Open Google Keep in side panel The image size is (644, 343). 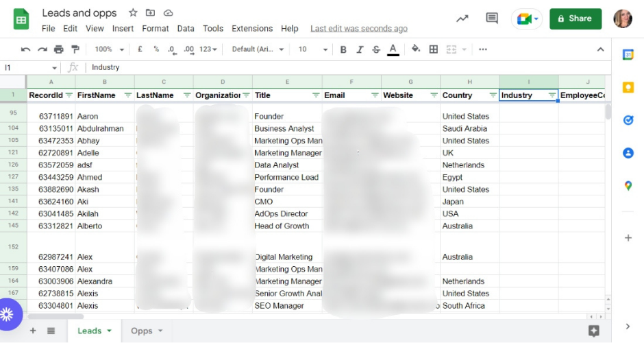point(628,87)
